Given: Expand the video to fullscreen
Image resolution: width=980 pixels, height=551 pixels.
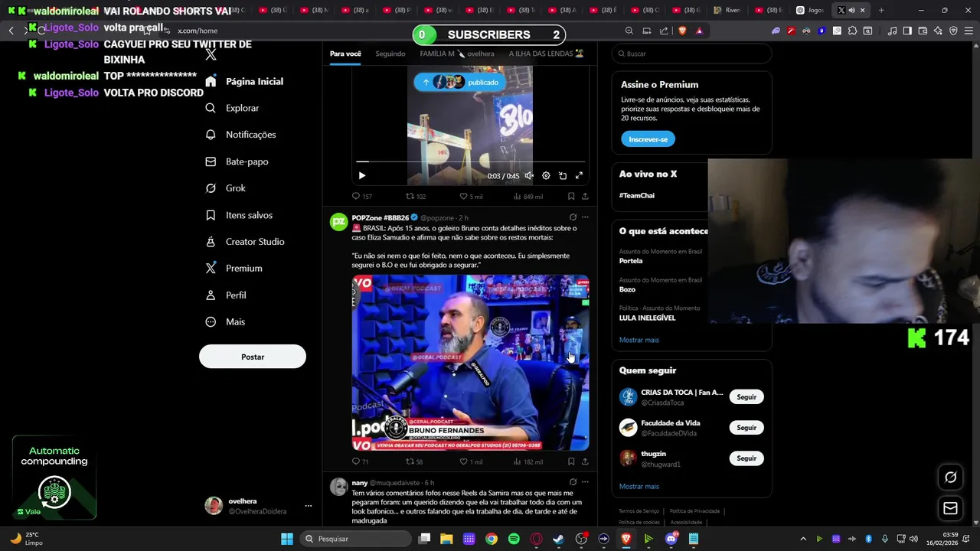Looking at the screenshot, I should [x=579, y=176].
